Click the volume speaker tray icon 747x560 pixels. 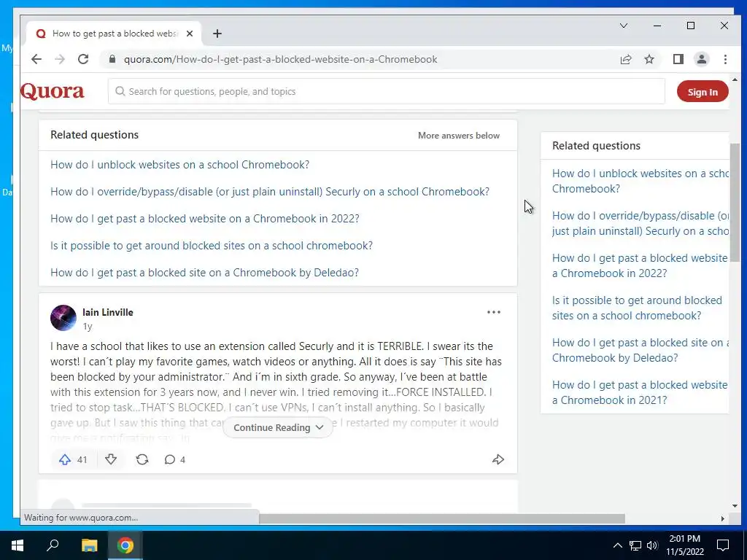point(652,545)
